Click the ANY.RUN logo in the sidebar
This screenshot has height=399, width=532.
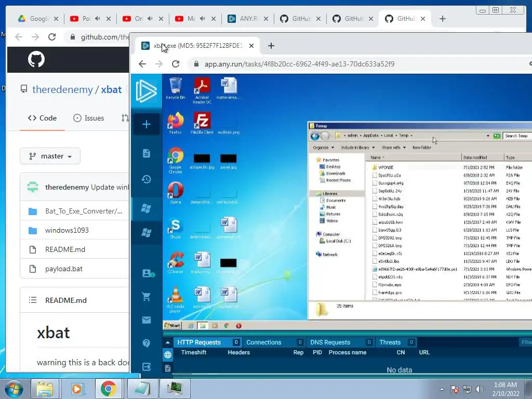pyautogui.click(x=146, y=91)
